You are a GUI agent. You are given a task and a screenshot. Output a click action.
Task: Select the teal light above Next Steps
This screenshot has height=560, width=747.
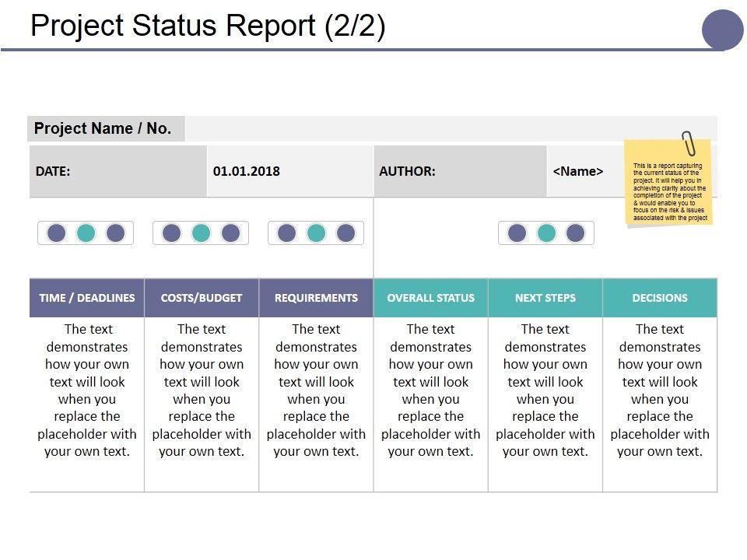point(546,233)
